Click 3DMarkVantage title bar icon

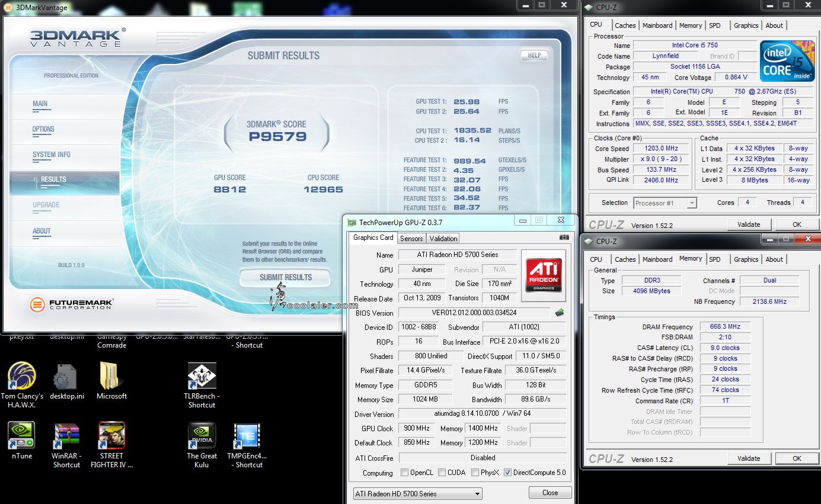pos(8,8)
